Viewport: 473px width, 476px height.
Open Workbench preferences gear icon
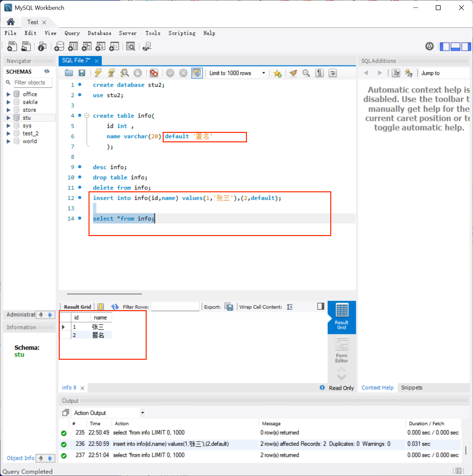pyautogui.click(x=430, y=46)
